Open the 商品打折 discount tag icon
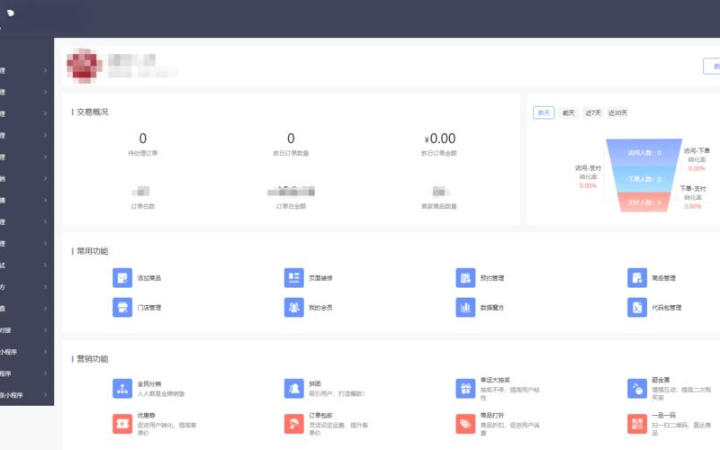The width and height of the screenshot is (720, 450). [465, 424]
